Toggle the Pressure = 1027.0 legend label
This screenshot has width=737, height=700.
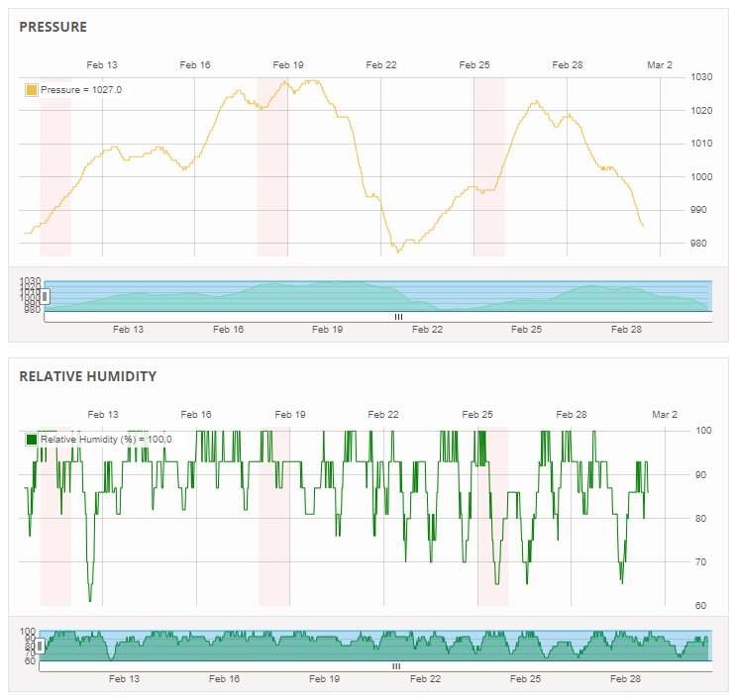point(81,90)
